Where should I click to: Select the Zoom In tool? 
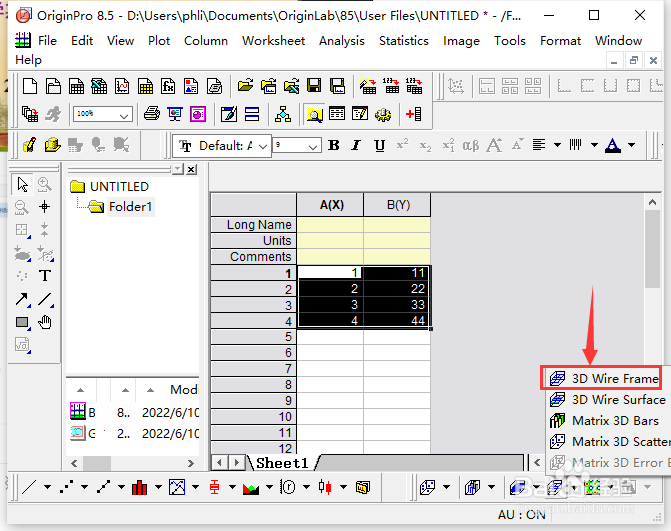click(x=45, y=184)
